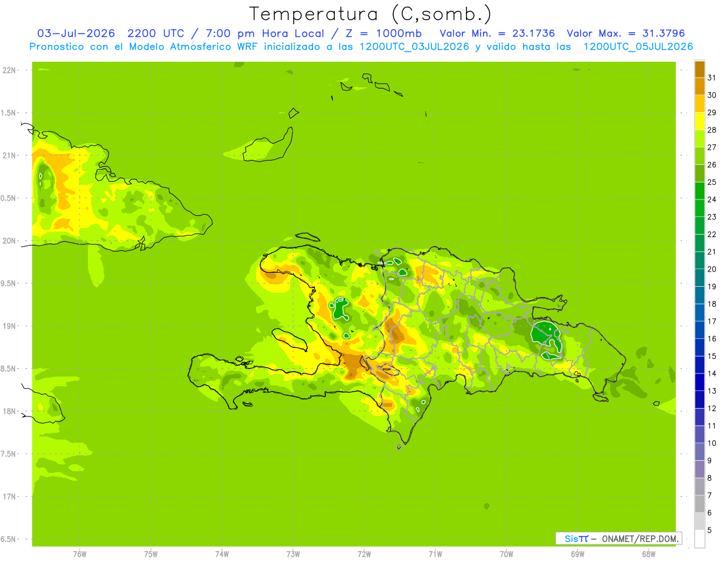The width and height of the screenshot is (728, 562).
Task: Click the '74W' longitude label
Action: coord(222,554)
